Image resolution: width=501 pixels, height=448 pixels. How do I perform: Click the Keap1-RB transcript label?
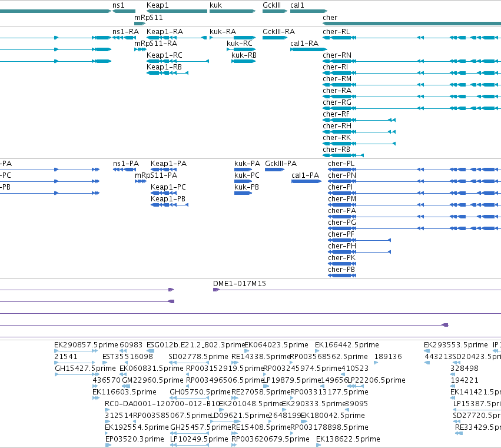[164, 67]
